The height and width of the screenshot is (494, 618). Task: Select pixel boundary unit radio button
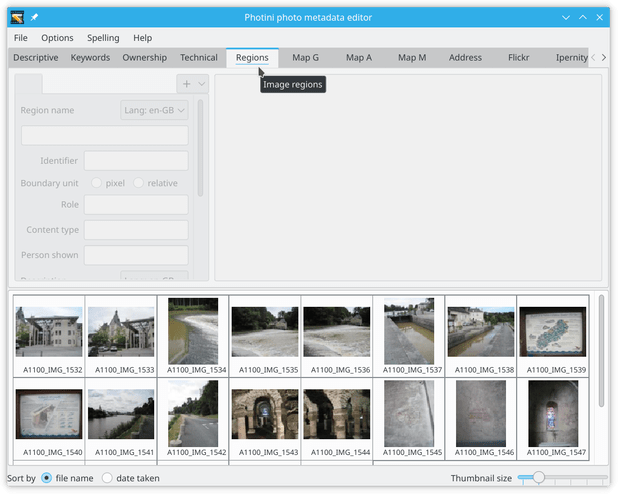pyautogui.click(x=96, y=183)
